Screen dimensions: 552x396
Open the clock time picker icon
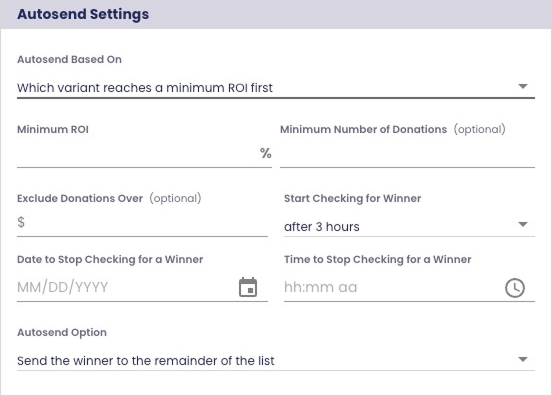(515, 288)
